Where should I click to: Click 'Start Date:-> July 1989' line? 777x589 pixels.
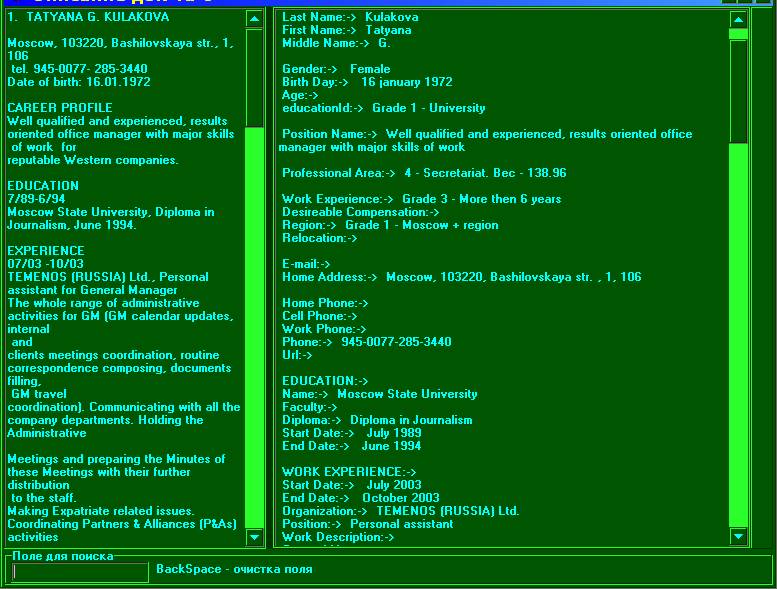pyautogui.click(x=352, y=433)
